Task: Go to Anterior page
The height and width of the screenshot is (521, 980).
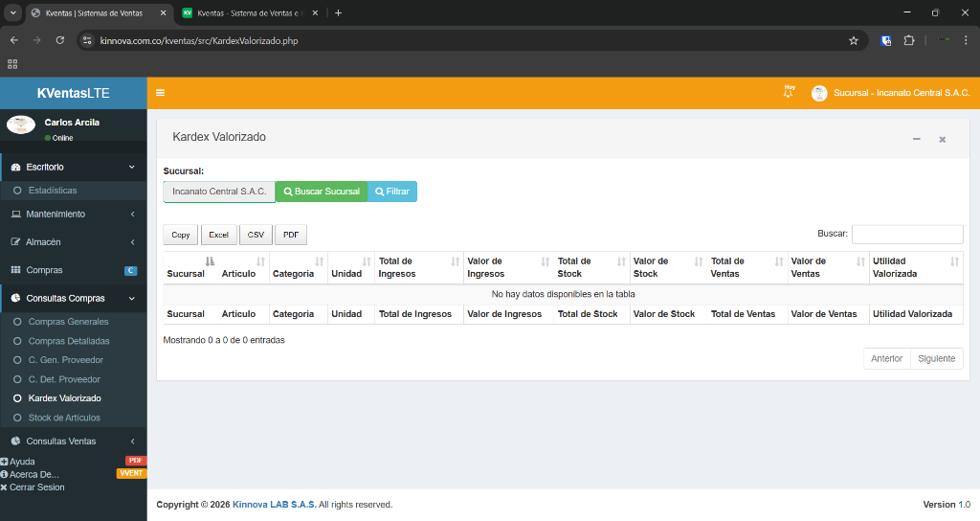Action: tap(887, 358)
